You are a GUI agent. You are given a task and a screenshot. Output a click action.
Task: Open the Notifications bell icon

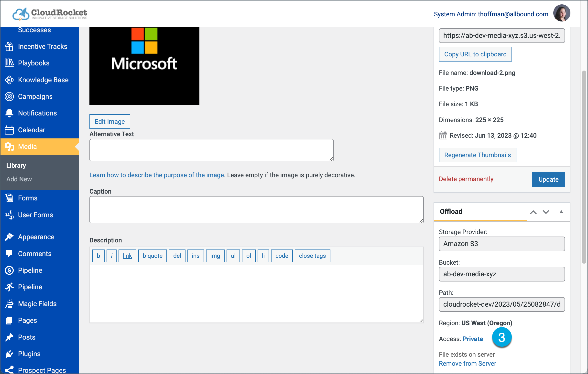[9, 113]
